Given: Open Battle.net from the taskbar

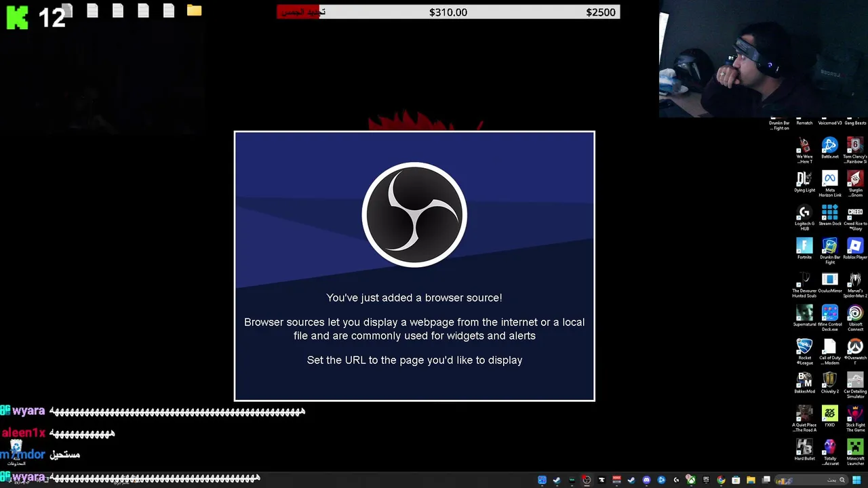Looking at the screenshot, I should click(x=661, y=480).
